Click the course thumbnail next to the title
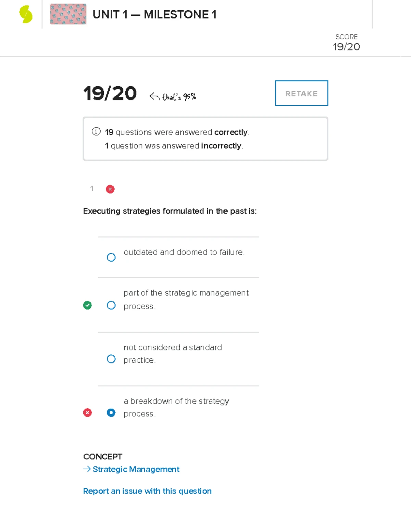The image size is (411, 532). pos(68,14)
